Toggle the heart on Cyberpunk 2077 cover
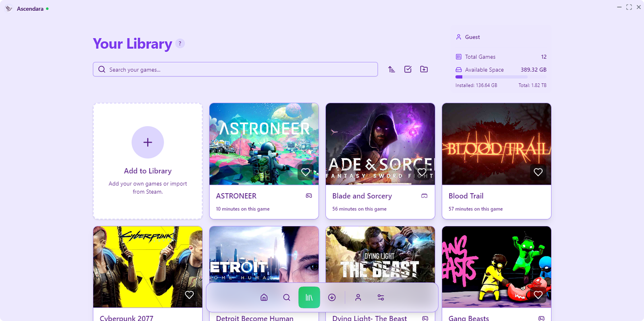644x321 pixels. click(x=189, y=295)
